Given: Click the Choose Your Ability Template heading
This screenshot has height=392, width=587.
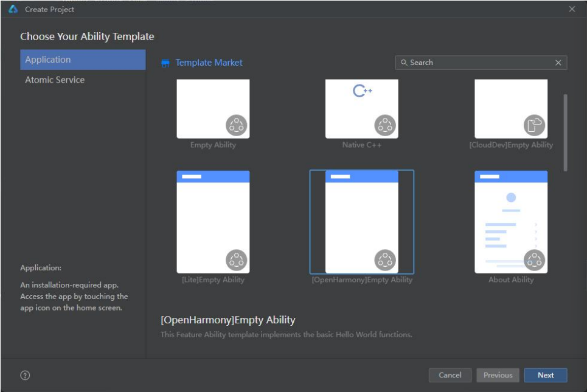Looking at the screenshot, I should pyautogui.click(x=87, y=36).
